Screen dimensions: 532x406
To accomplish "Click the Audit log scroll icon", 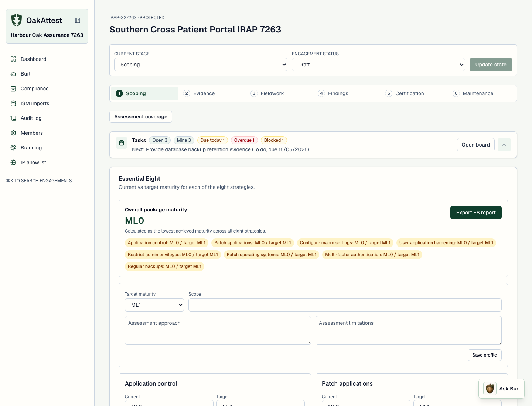I will 13,118.
